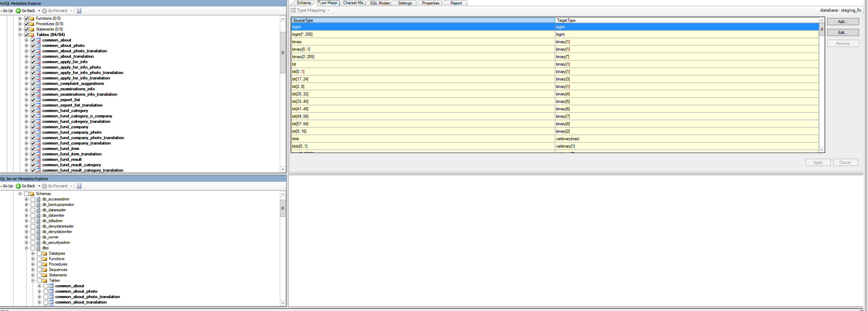Check the dbo schema checkbox
This screenshot has width=868, height=311.
[33, 248]
